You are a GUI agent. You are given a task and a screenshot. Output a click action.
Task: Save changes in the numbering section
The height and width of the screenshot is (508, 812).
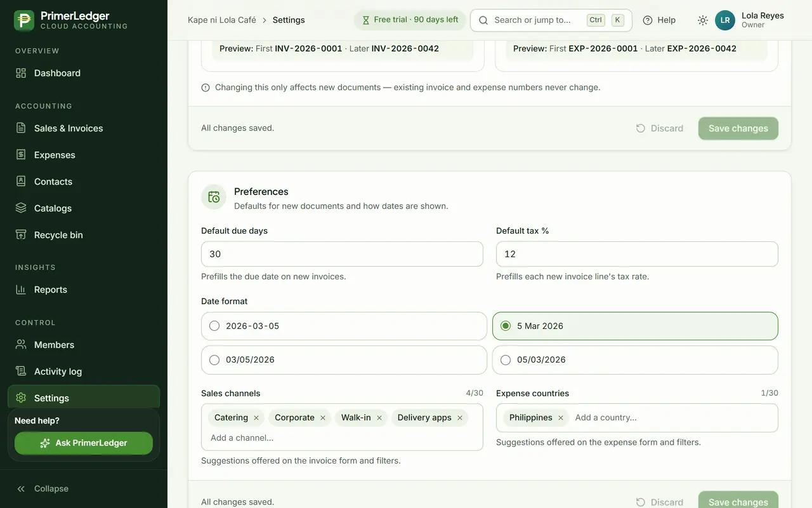click(x=738, y=128)
